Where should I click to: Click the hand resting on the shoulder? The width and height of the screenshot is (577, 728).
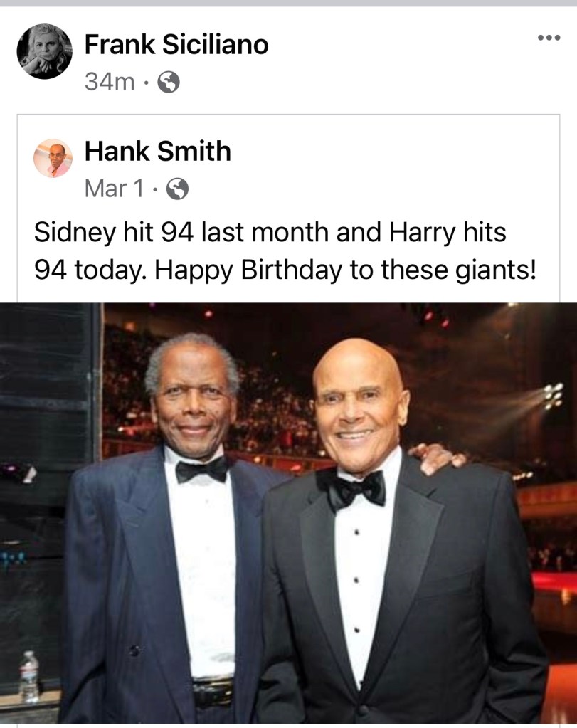440,457
